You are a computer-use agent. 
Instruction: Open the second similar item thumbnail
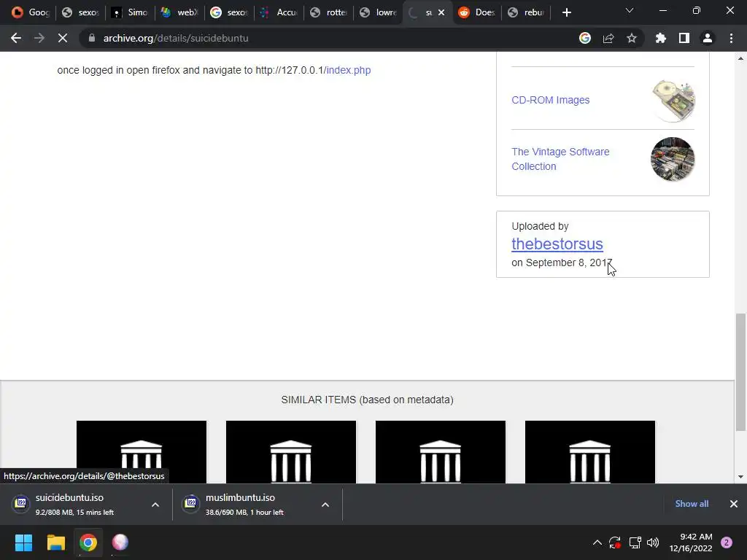pos(291,452)
